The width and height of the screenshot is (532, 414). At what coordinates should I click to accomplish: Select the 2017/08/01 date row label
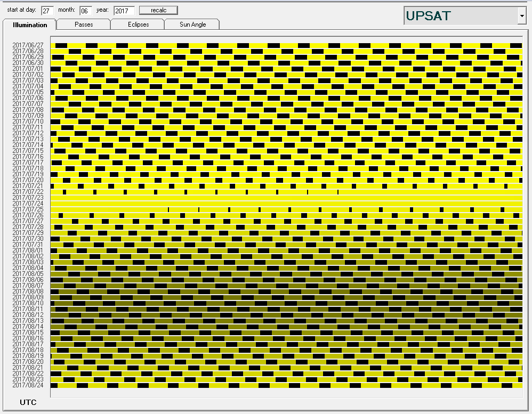point(28,250)
